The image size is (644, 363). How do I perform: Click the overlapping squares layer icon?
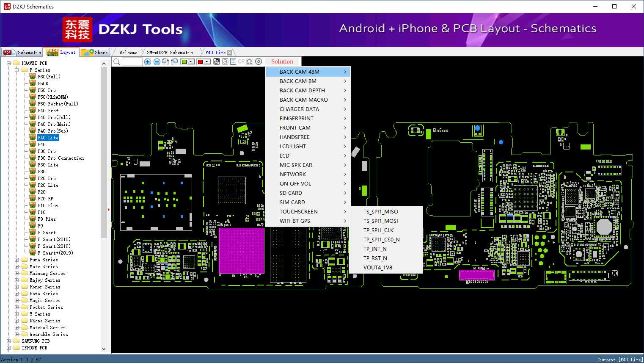click(x=217, y=62)
